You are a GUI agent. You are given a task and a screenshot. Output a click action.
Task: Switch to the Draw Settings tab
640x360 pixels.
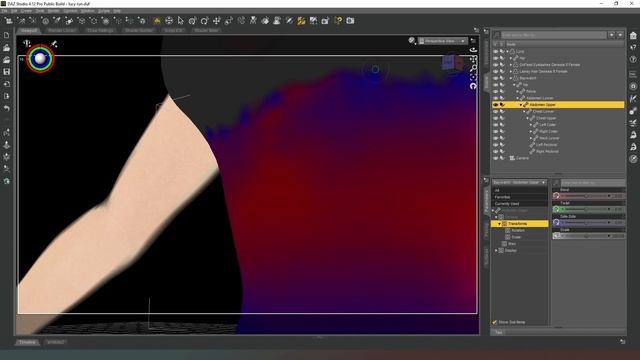coord(100,30)
